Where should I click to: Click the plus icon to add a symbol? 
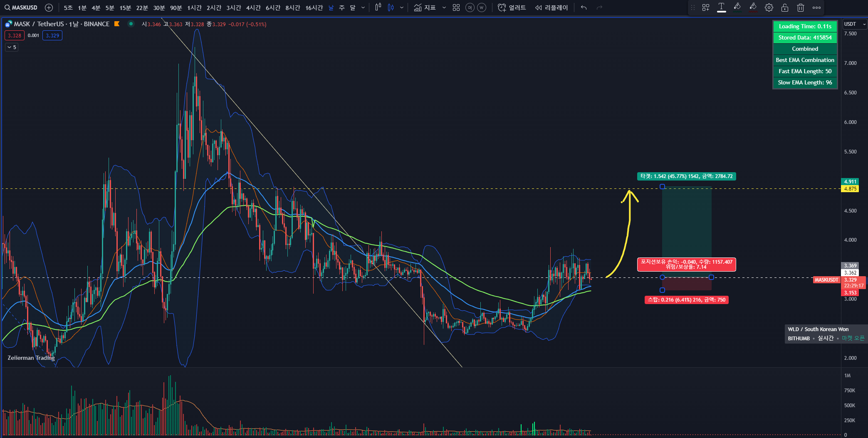point(49,7)
